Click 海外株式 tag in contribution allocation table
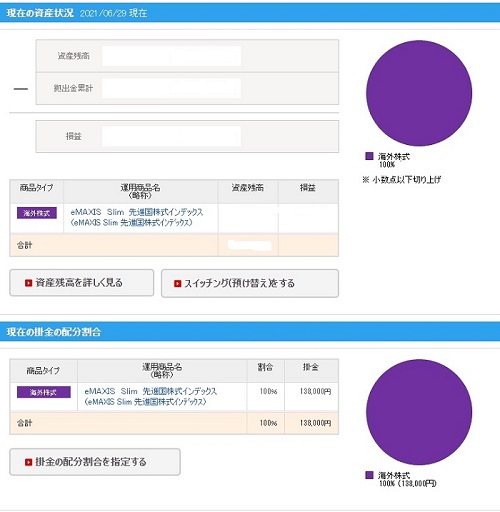500x512 pixels. point(44,392)
